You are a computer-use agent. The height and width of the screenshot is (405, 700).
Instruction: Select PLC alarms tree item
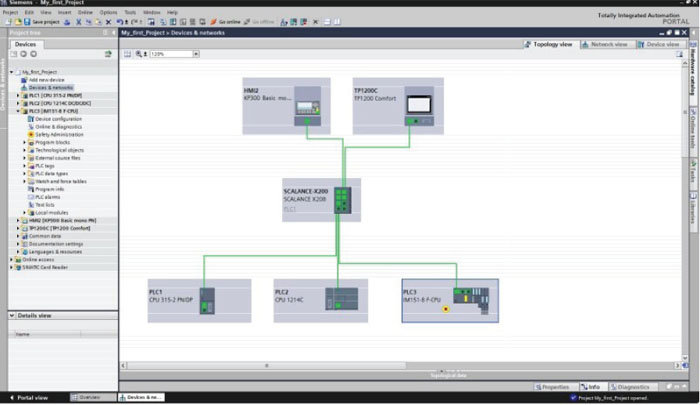coord(47,197)
